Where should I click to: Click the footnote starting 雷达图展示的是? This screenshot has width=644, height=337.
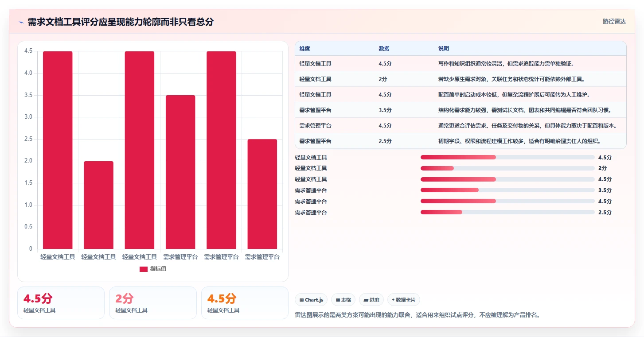[x=417, y=315]
